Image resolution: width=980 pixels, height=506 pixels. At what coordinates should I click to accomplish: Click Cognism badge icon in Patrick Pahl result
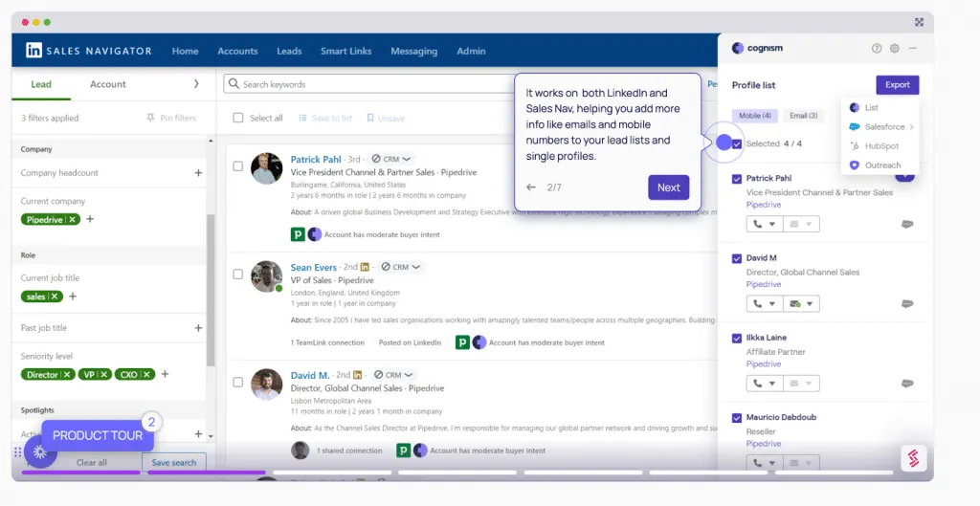[314, 234]
